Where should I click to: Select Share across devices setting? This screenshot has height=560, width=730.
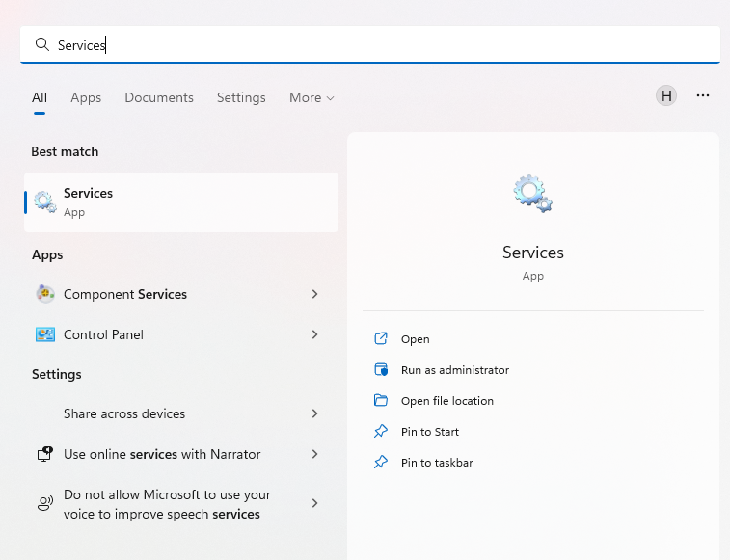180,413
